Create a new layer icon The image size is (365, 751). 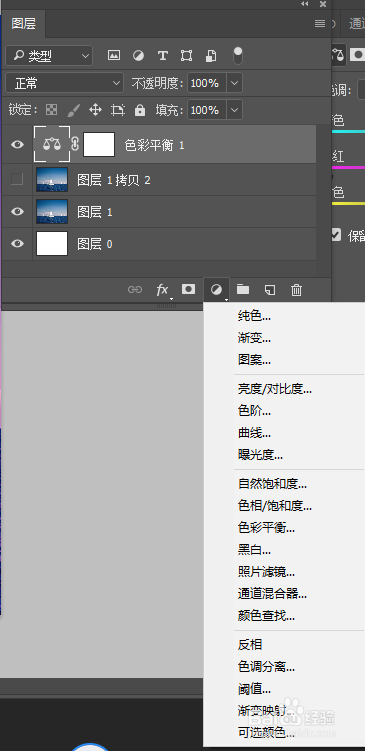270,289
